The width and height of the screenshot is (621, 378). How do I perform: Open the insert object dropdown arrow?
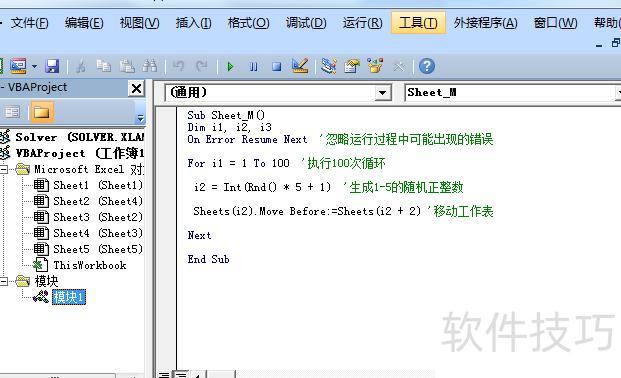tap(34, 66)
